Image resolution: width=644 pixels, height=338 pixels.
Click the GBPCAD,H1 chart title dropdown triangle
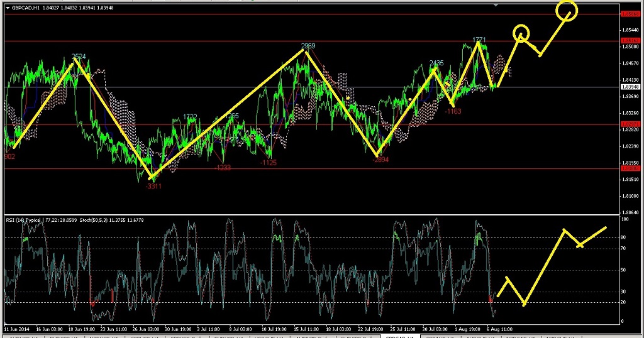pyautogui.click(x=7, y=8)
